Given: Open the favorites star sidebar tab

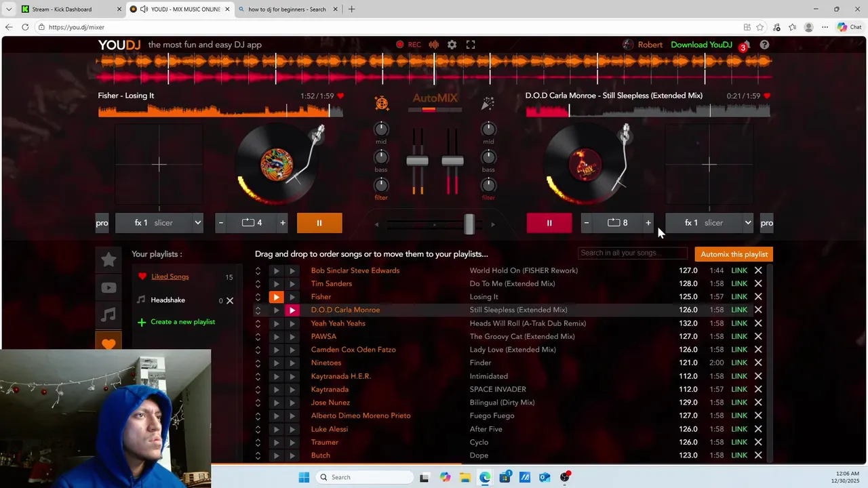Looking at the screenshot, I should coord(108,260).
